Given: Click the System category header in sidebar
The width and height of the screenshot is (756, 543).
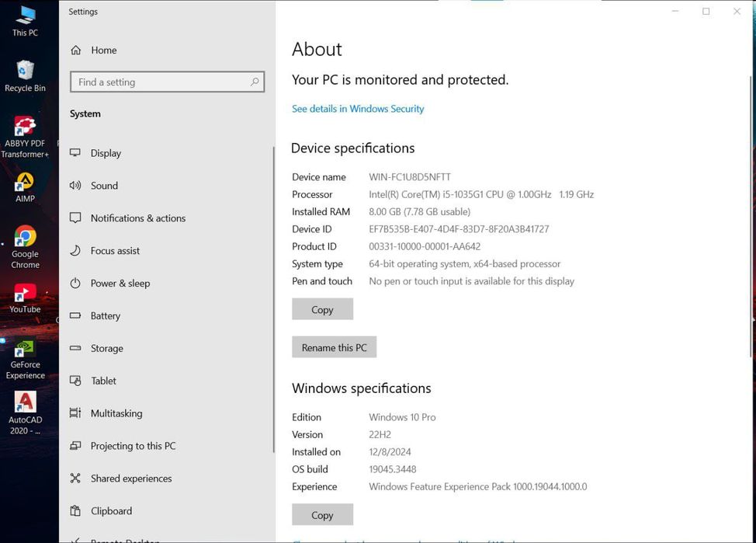Looking at the screenshot, I should coord(85,114).
